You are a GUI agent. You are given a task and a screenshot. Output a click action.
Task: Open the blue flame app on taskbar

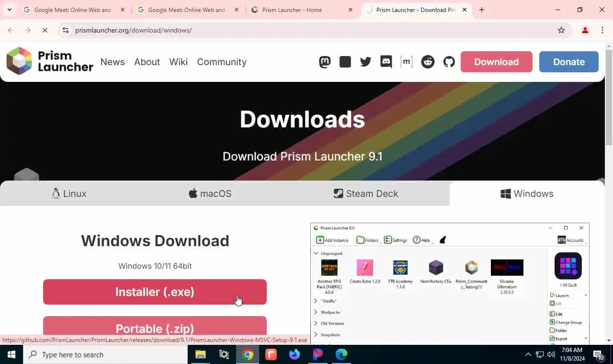pos(294,354)
